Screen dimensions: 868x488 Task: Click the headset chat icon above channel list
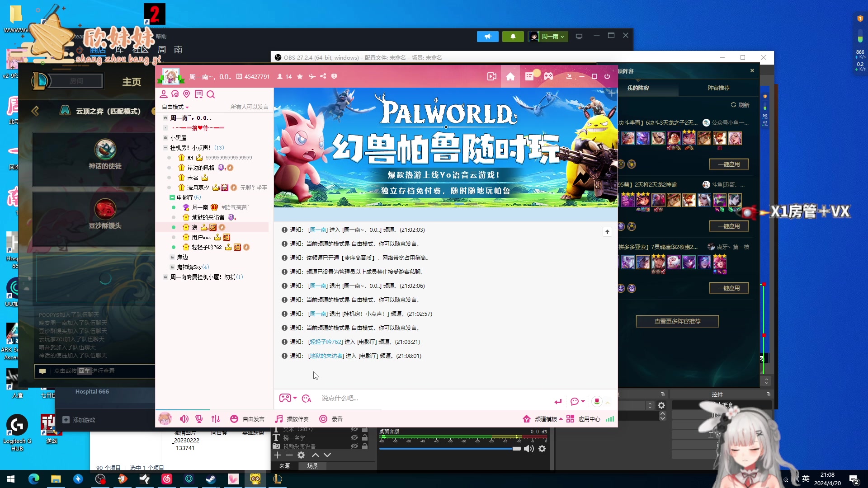coord(175,94)
